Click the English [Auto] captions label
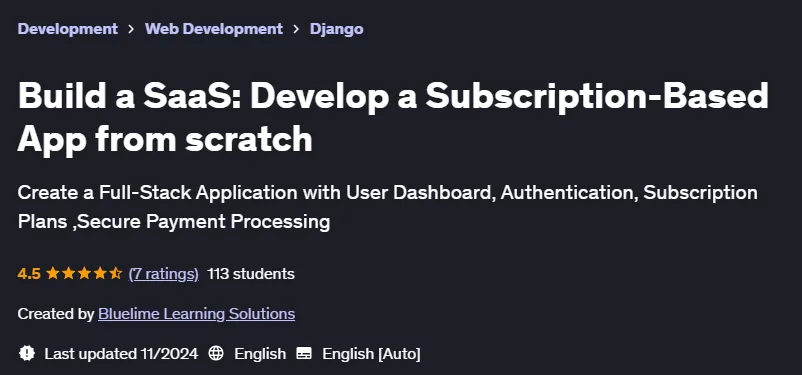The height and width of the screenshot is (375, 802). tap(371, 354)
